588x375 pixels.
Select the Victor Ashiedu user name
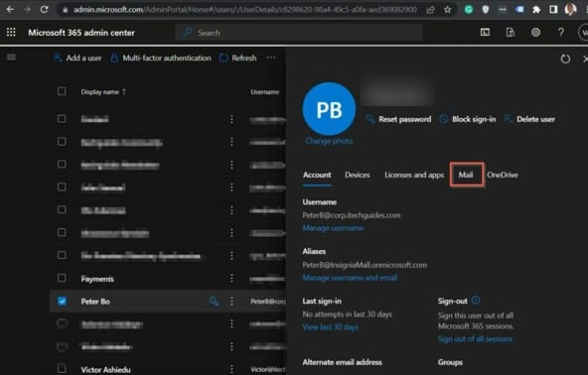(105, 370)
